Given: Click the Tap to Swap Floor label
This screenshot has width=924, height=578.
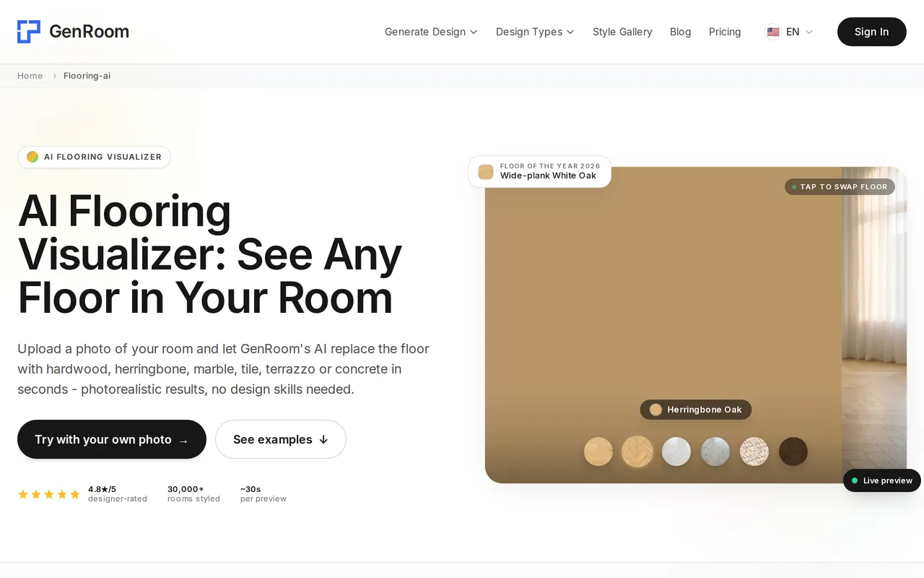Looking at the screenshot, I should (840, 186).
